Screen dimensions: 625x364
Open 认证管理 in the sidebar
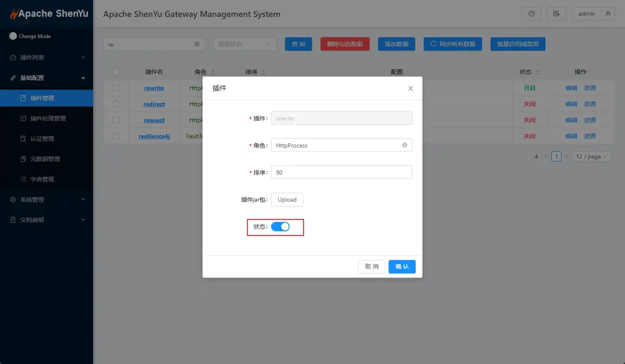point(47,139)
